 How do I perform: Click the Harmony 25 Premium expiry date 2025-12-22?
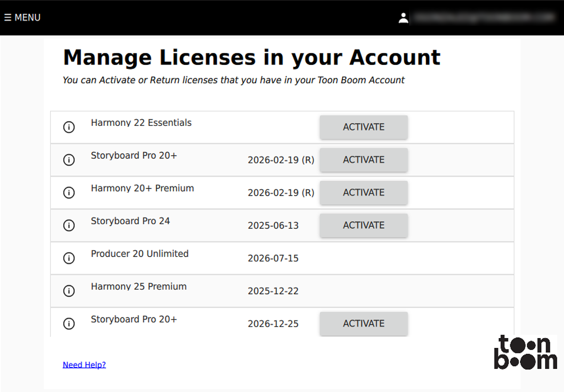pos(273,291)
